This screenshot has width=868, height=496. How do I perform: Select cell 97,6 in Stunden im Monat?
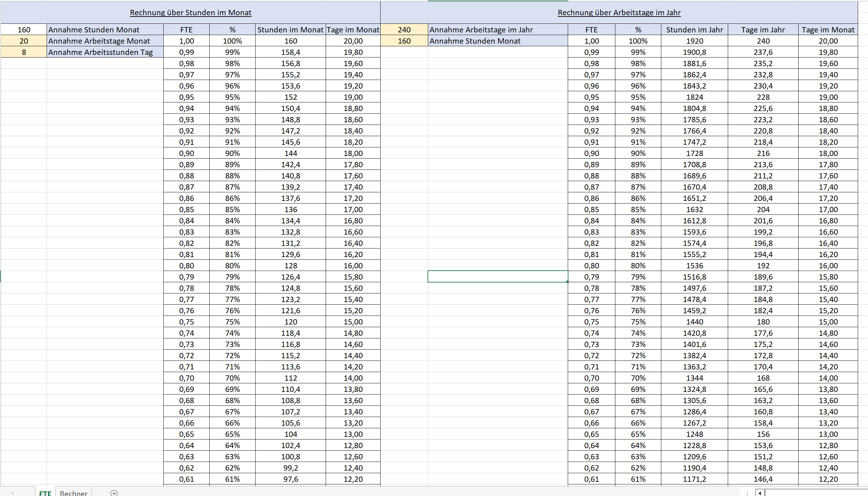(290, 479)
